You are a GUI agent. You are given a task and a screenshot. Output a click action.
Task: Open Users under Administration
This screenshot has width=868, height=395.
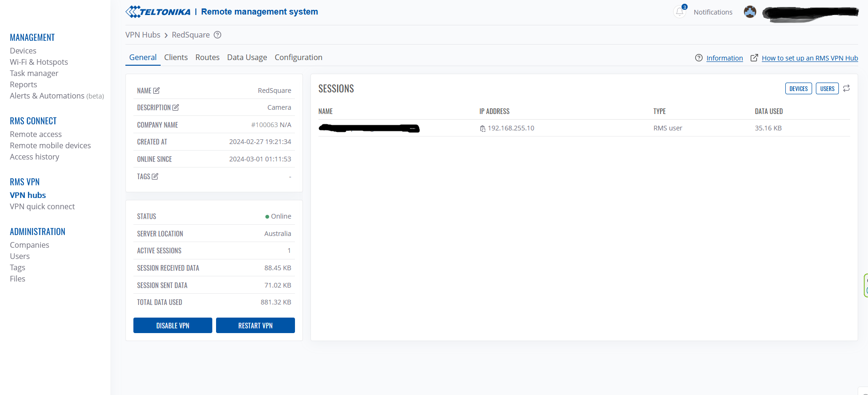20,256
